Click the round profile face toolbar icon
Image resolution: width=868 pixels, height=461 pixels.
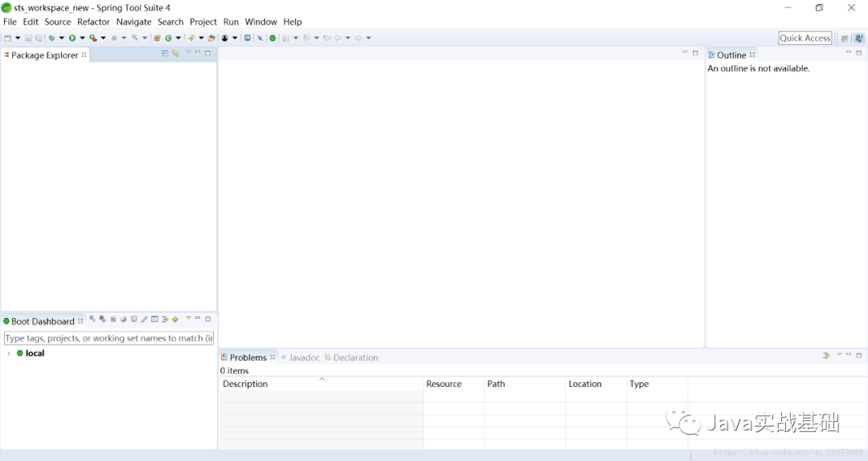pyautogui.click(x=225, y=39)
